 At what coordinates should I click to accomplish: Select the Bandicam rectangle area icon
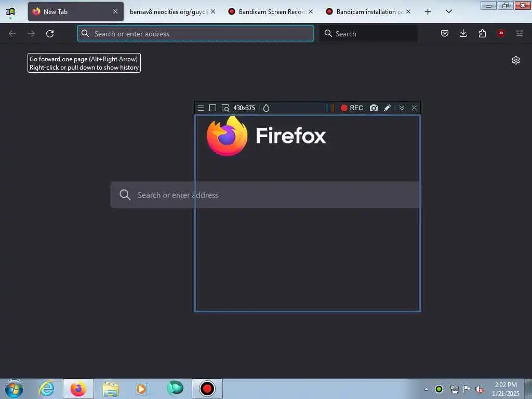coord(212,108)
